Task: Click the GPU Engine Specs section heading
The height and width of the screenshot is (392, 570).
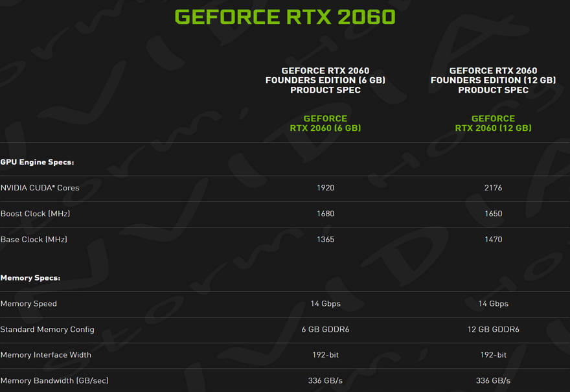Action: [37, 162]
